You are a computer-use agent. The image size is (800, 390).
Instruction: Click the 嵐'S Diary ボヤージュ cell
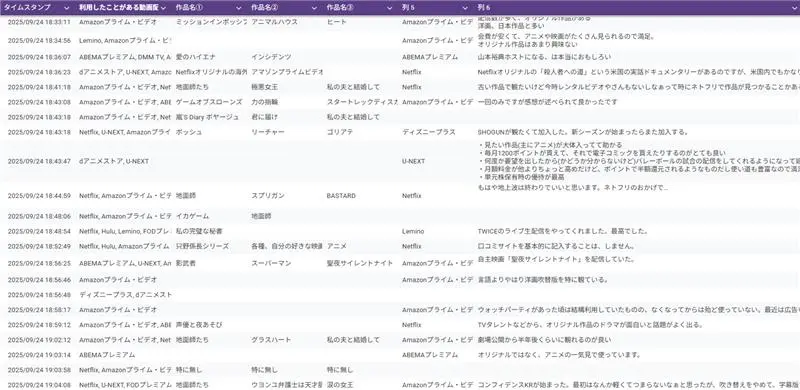pos(207,117)
